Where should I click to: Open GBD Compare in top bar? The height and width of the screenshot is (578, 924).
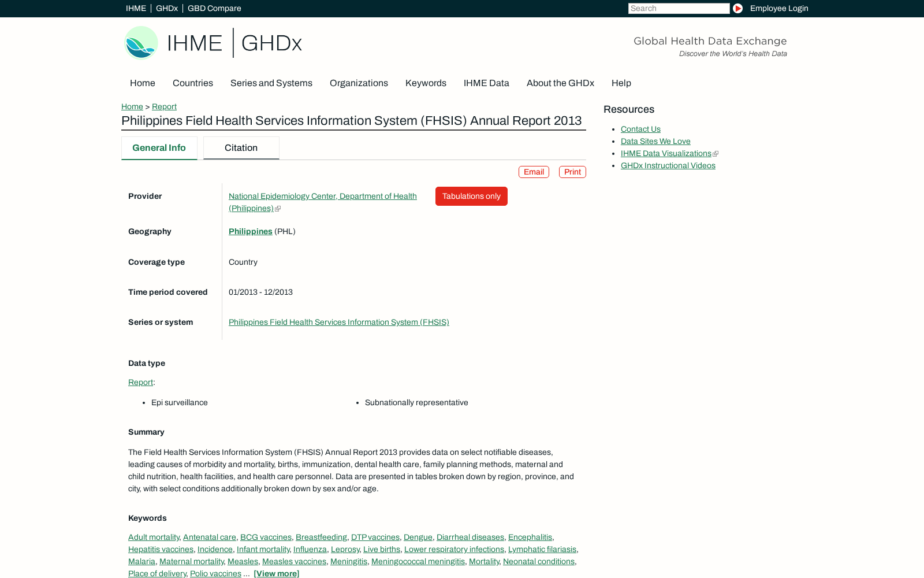214,8
